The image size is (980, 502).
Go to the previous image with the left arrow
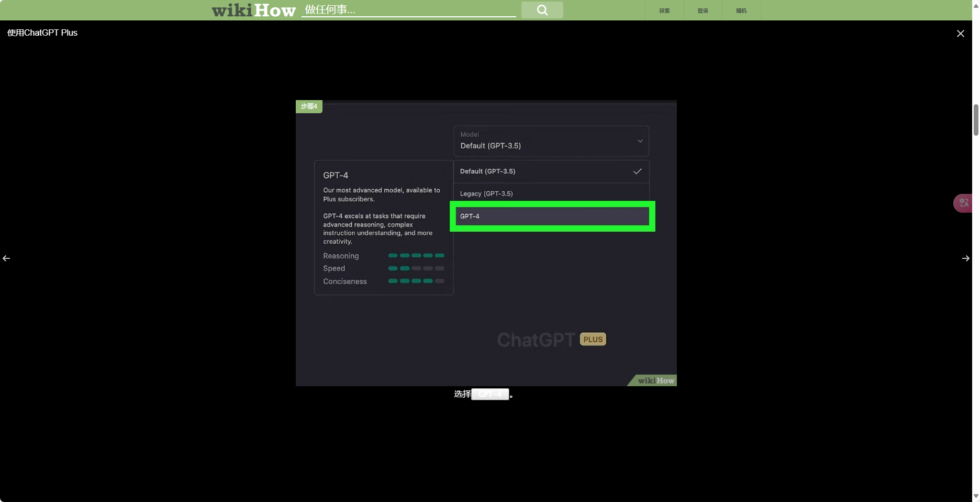[6, 258]
